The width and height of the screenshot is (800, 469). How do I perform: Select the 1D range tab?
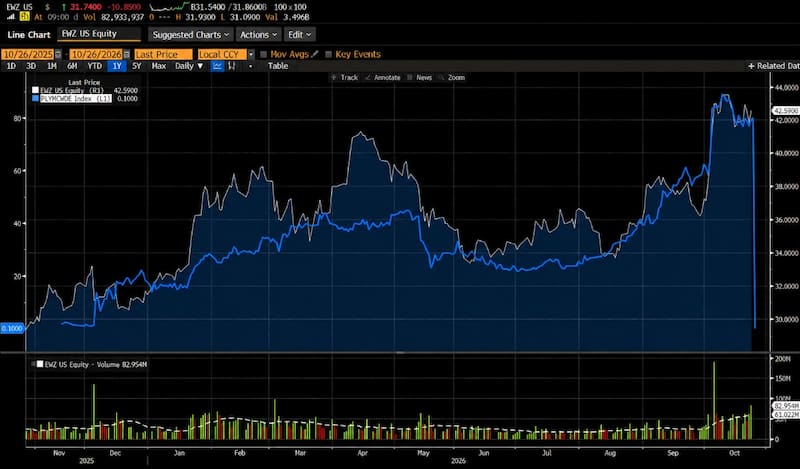pyautogui.click(x=11, y=66)
